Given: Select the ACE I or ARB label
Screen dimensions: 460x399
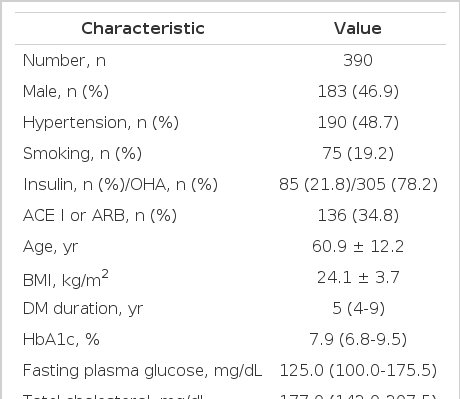Looking at the screenshot, I should [100, 216].
